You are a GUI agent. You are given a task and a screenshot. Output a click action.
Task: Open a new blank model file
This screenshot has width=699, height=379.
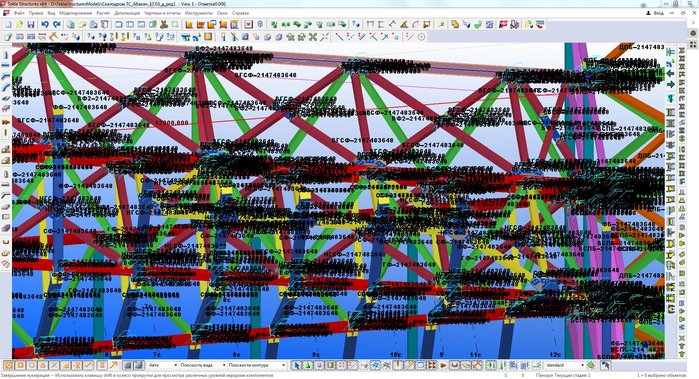click(8, 25)
